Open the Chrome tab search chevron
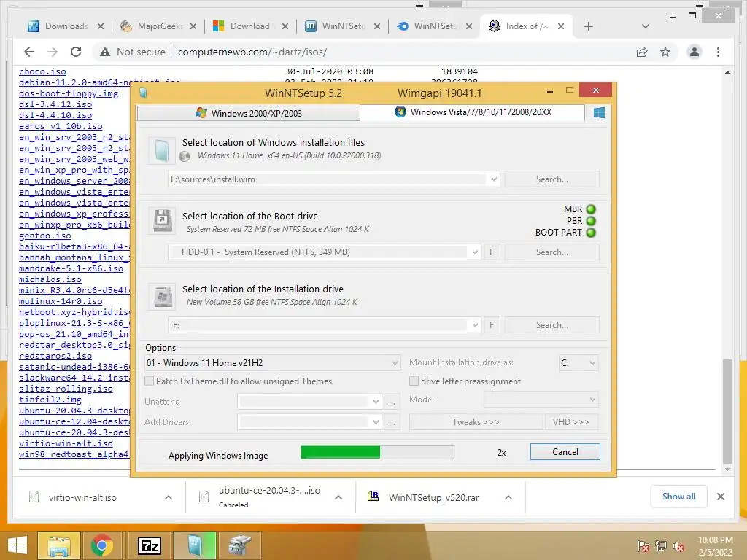 point(646,26)
